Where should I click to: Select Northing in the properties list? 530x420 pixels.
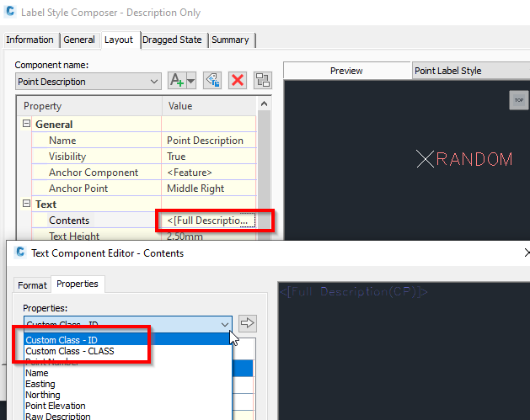pyautogui.click(x=128, y=395)
